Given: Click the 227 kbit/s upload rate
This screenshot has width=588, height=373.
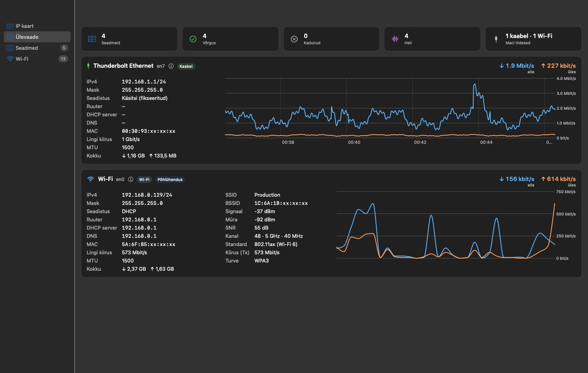Looking at the screenshot, I should (558, 66).
